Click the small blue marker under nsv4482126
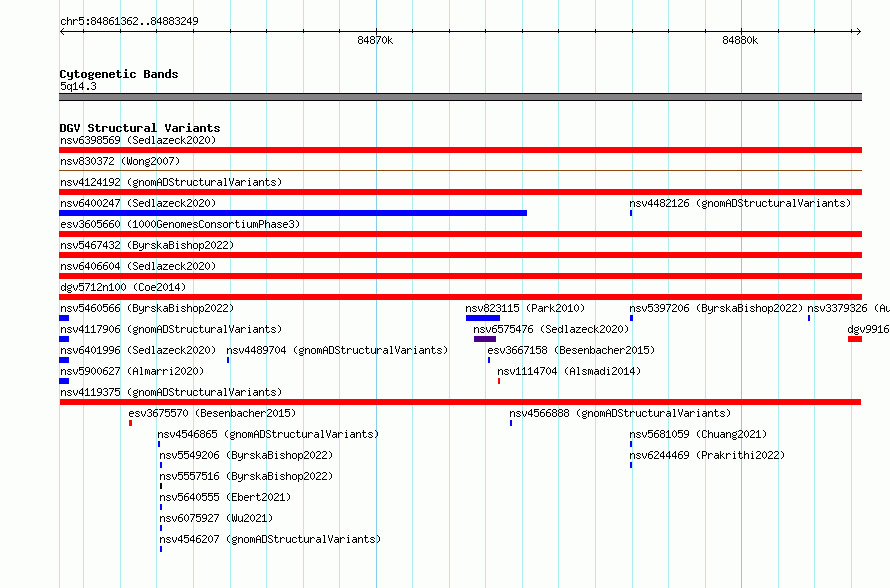Screen dimensions: 890x588 pos(631,213)
